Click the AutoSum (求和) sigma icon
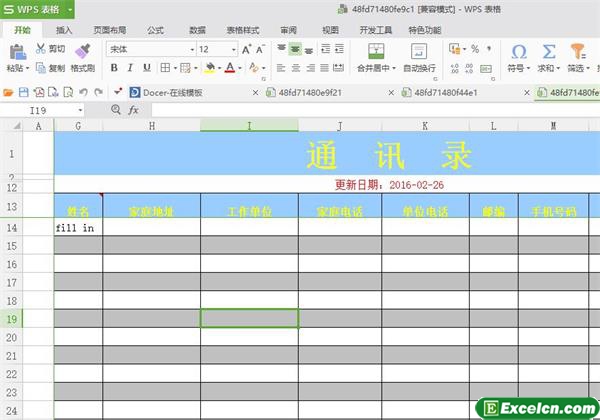This screenshot has height=420, width=600. [548, 51]
